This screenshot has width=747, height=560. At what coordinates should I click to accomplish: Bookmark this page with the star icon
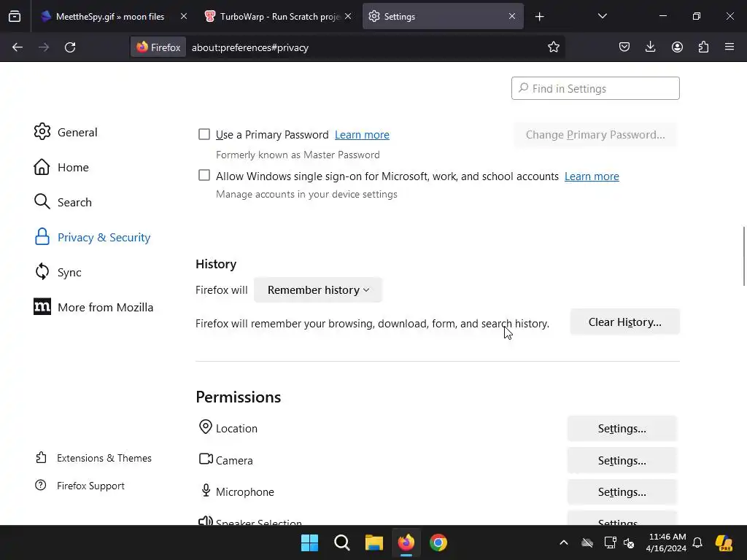[554, 47]
